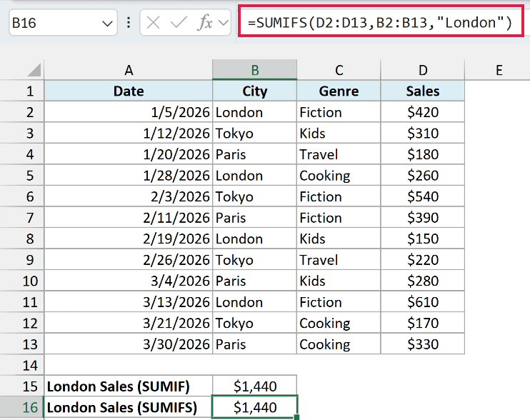The height and width of the screenshot is (420, 530).
Task: Select the cell with date 2/3/2026
Action: pos(129,196)
